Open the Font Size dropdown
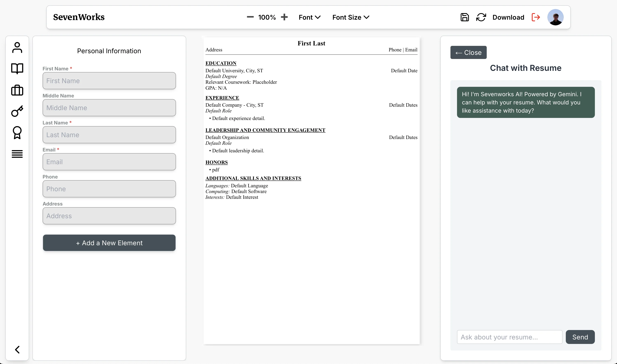The height and width of the screenshot is (364, 617). [350, 17]
